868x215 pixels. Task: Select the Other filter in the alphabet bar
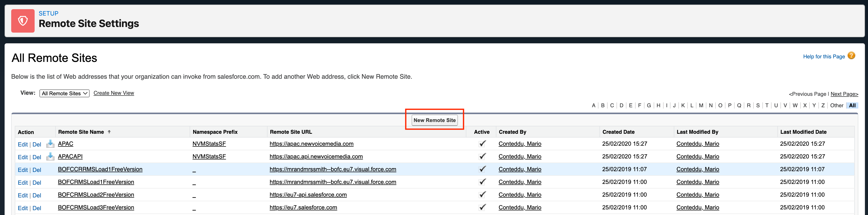click(x=837, y=105)
